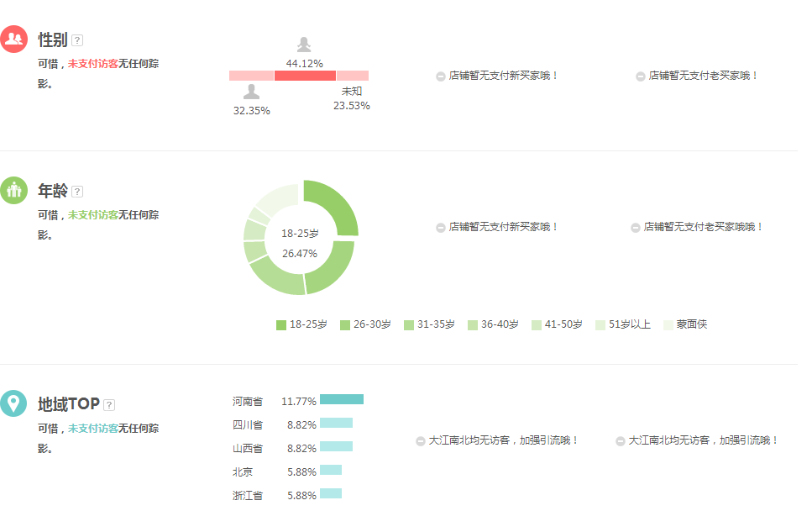Click the person icon above 32.35%
This screenshot has height=532, width=812.
click(251, 92)
